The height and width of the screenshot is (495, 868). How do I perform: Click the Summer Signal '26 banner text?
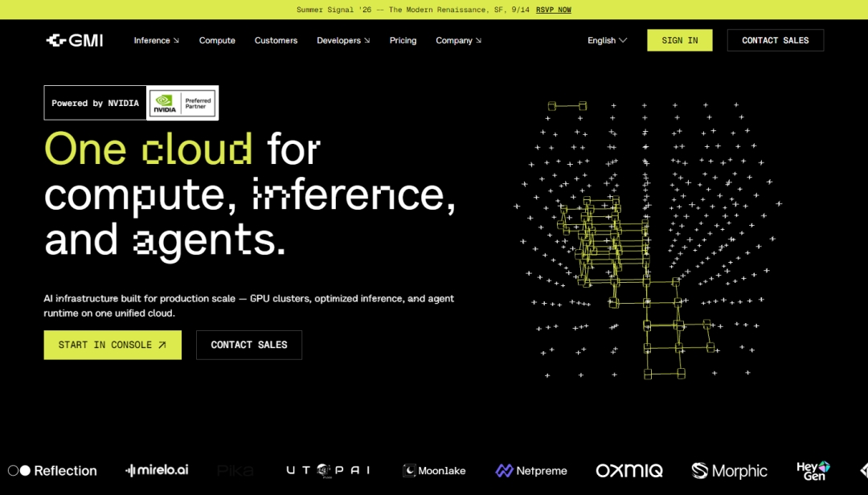[x=412, y=10]
